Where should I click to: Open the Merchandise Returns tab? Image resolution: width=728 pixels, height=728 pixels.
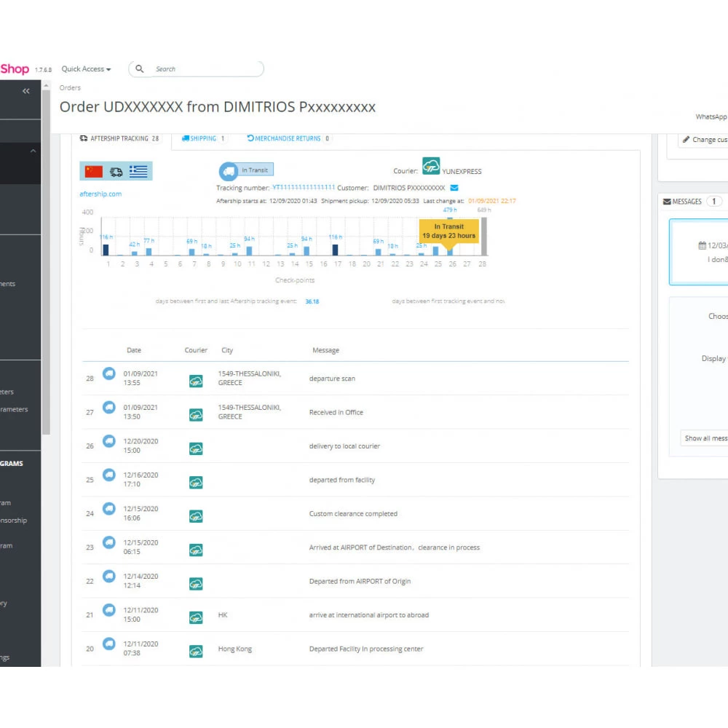pos(288,138)
